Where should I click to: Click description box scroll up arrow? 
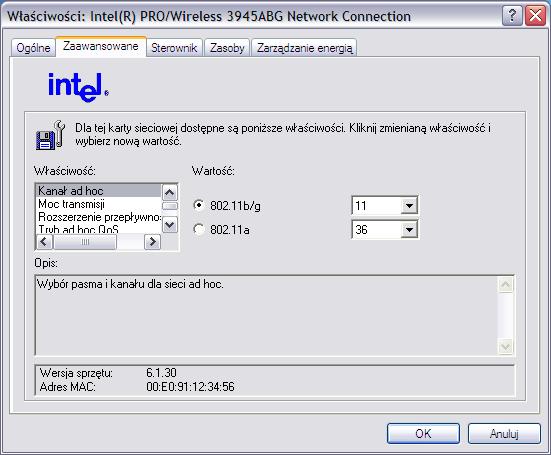(x=505, y=285)
